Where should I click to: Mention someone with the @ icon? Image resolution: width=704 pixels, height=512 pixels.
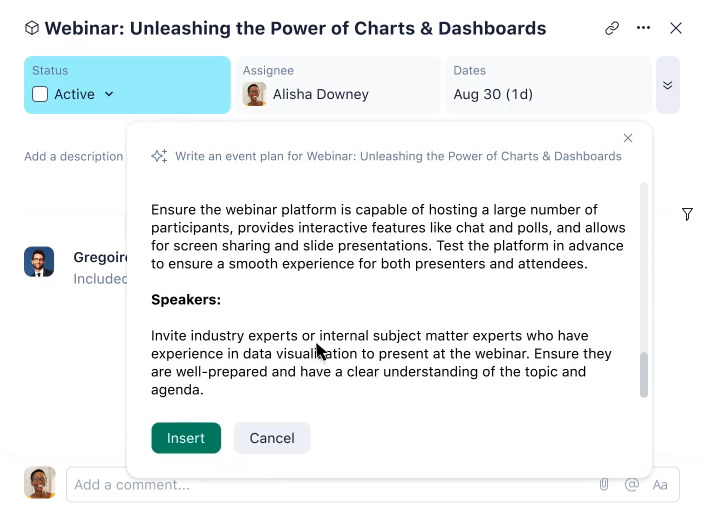632,485
